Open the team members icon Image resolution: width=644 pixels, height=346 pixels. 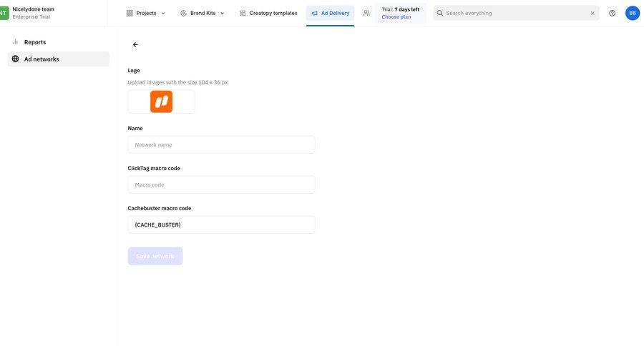366,13
